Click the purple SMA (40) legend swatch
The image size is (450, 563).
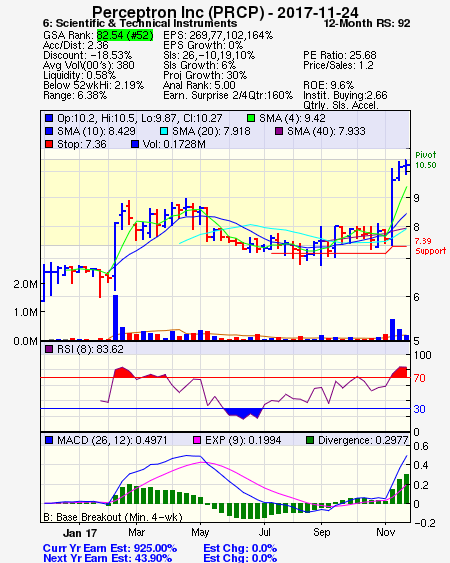coord(279,131)
